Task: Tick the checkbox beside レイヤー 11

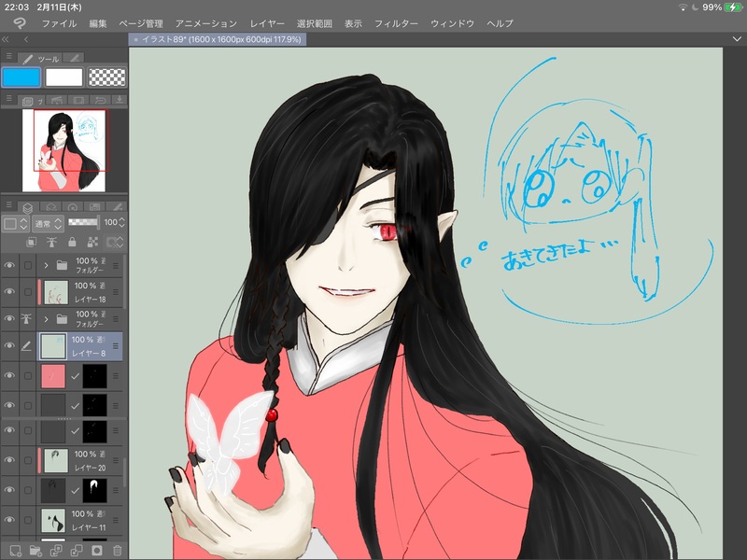Action: pyautogui.click(x=28, y=520)
